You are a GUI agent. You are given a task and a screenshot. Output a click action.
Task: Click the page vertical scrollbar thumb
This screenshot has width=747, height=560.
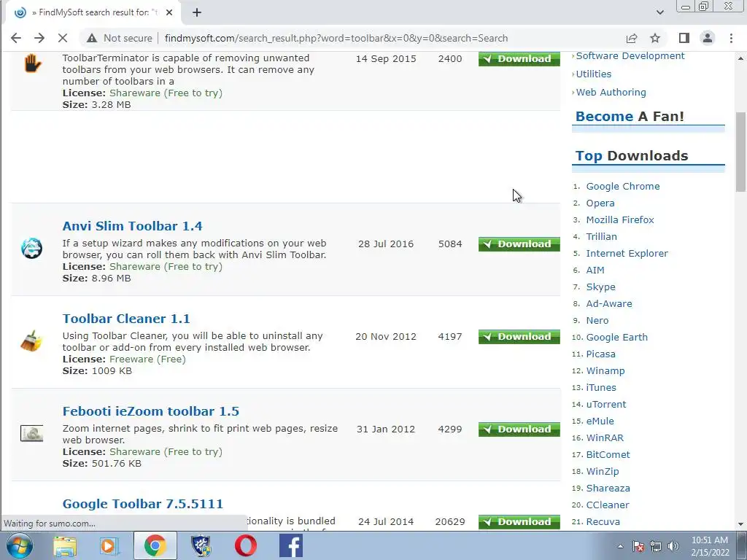(740, 152)
